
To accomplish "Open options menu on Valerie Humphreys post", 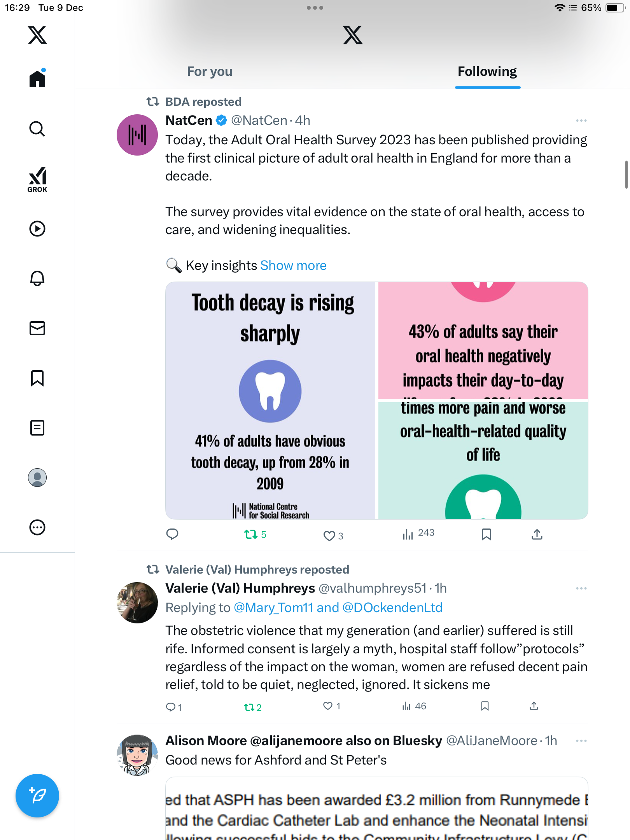I will tap(581, 588).
